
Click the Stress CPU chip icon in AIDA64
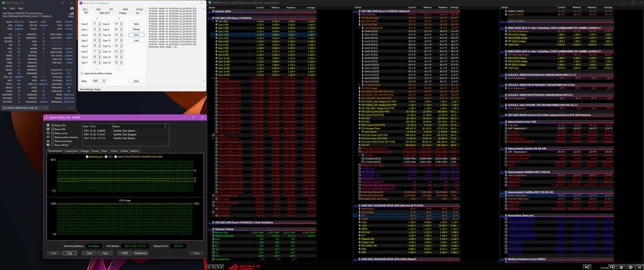click(48, 125)
